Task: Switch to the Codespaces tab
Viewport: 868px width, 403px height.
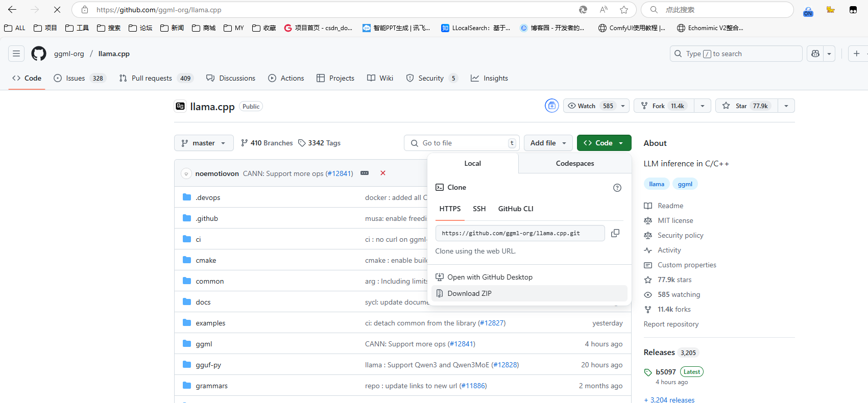Action: click(575, 163)
